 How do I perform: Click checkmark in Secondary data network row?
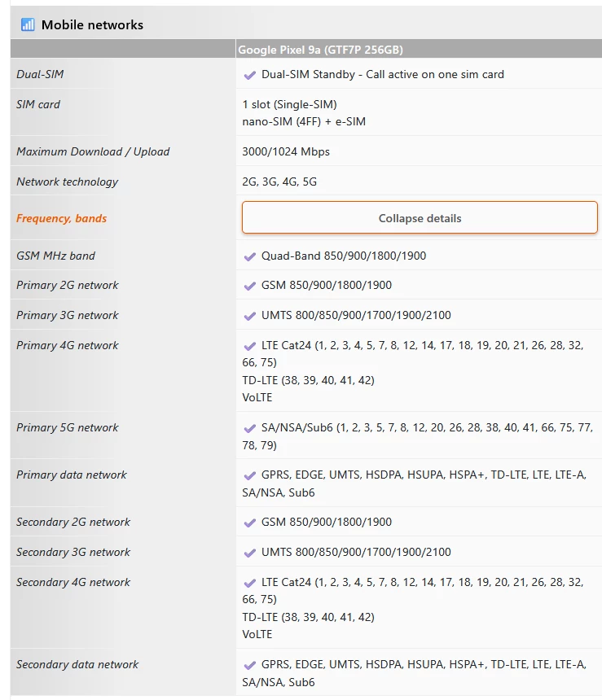pos(250,665)
